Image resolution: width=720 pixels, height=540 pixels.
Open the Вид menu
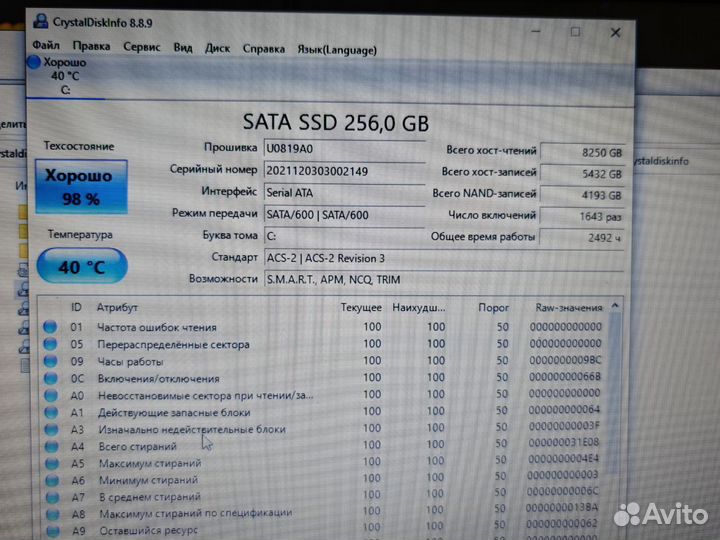coord(183,47)
